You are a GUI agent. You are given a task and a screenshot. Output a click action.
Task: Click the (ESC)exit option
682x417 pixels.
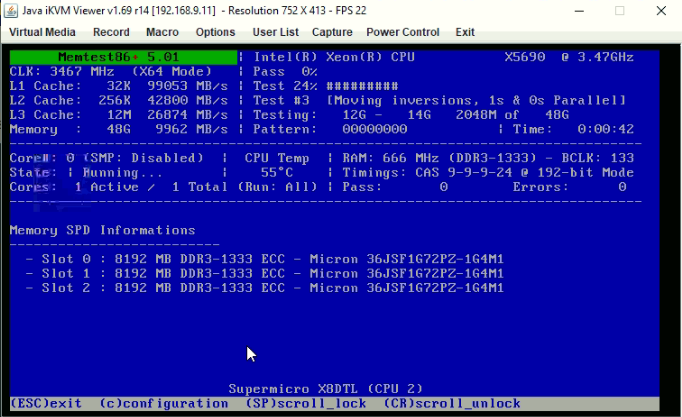[x=46, y=404]
